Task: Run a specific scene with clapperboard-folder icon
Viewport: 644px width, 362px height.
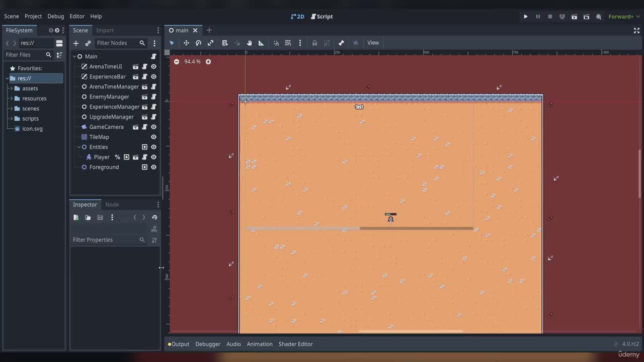Action: point(586,17)
